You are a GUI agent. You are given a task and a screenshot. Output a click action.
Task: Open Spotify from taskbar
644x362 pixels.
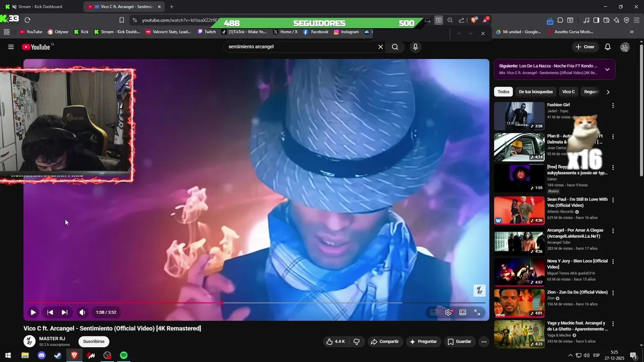coord(124,355)
